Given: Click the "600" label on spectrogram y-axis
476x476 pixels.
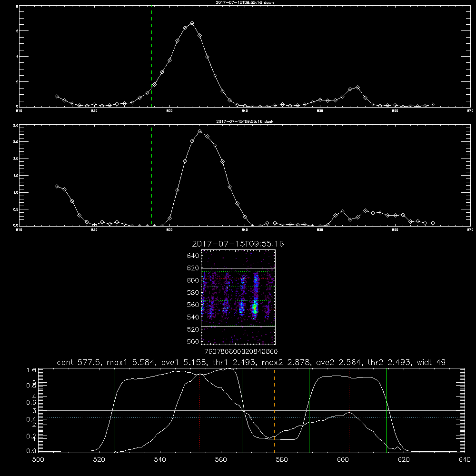Looking at the screenshot, I should (193, 280).
